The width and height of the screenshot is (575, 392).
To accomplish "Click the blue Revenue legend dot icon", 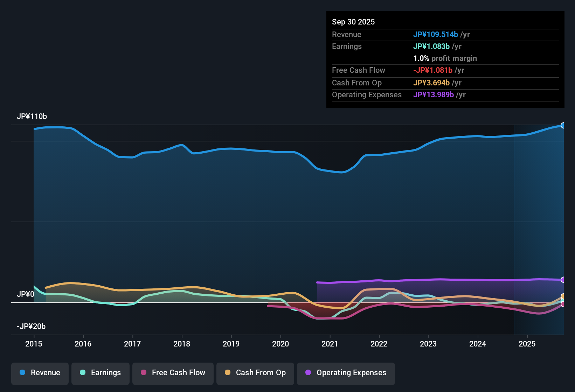I will 22,373.
